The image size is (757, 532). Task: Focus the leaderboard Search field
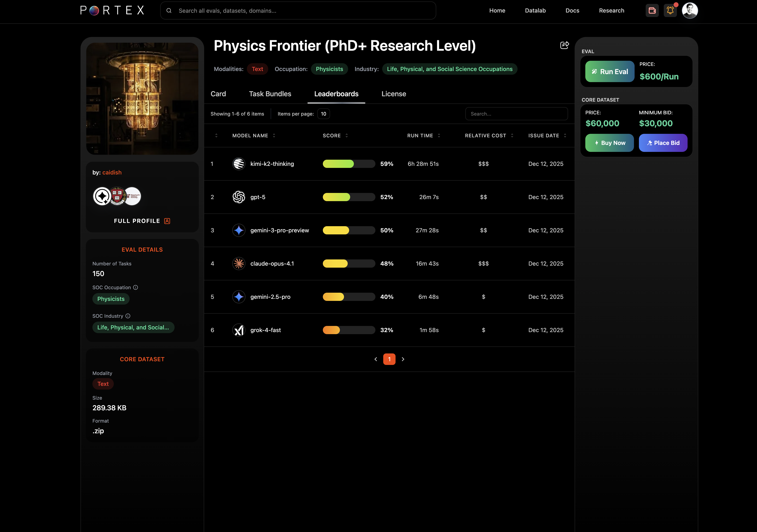[516, 114]
